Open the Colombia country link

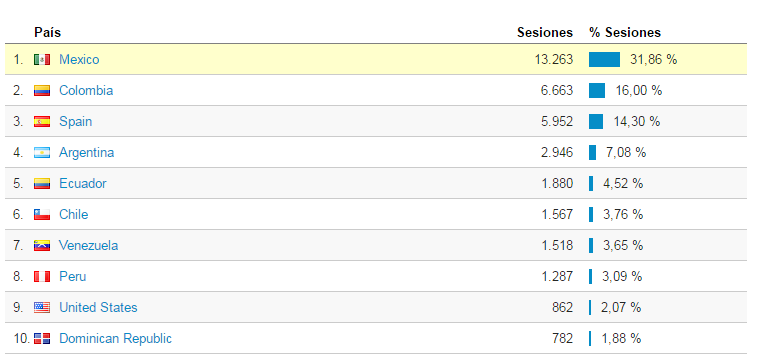tap(86, 90)
